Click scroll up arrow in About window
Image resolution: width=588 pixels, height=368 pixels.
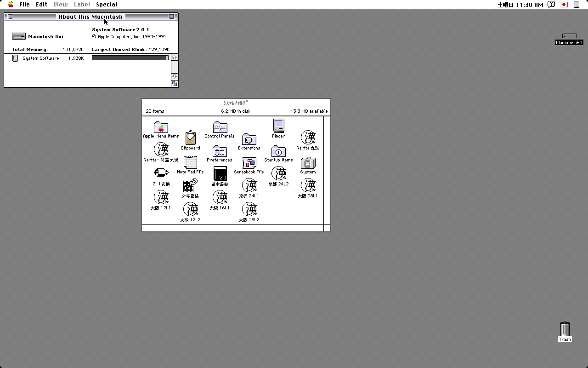tap(175, 57)
